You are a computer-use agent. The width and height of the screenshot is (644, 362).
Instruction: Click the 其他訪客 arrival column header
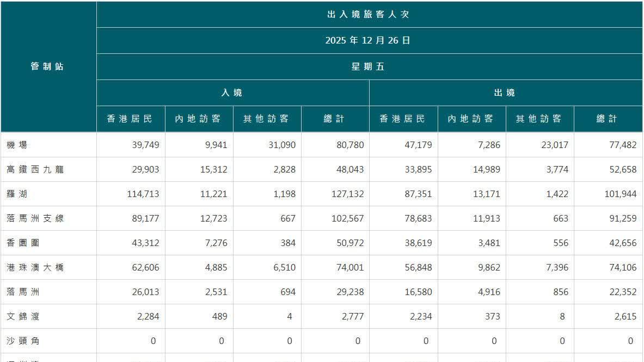(x=267, y=118)
